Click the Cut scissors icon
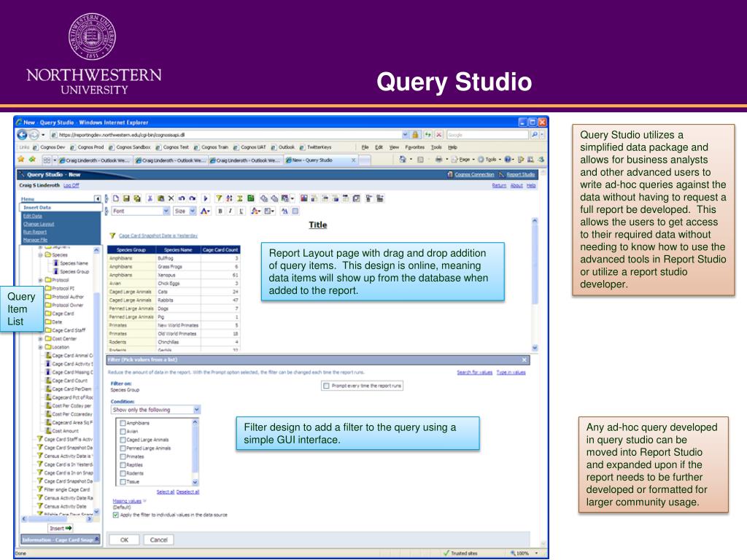Viewport: 747px width, 560px height. pos(150,198)
